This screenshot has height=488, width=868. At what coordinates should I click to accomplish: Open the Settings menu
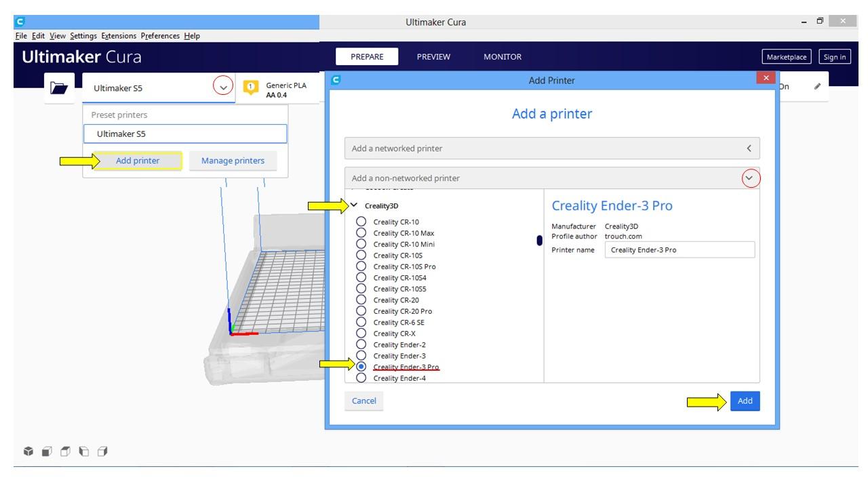[x=83, y=36]
